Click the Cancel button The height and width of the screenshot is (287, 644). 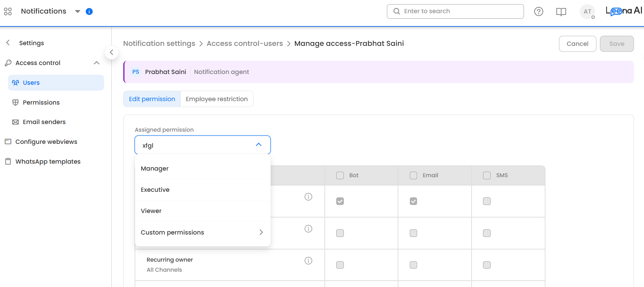pyautogui.click(x=577, y=44)
